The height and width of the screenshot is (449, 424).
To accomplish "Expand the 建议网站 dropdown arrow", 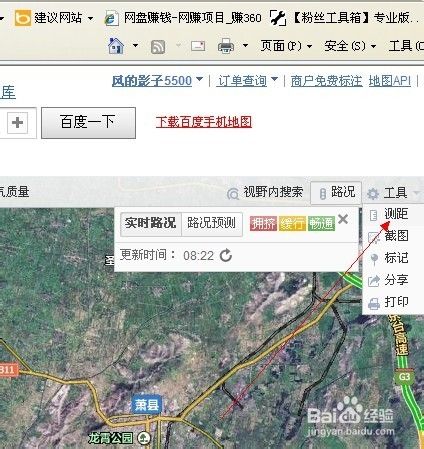I will (90, 18).
